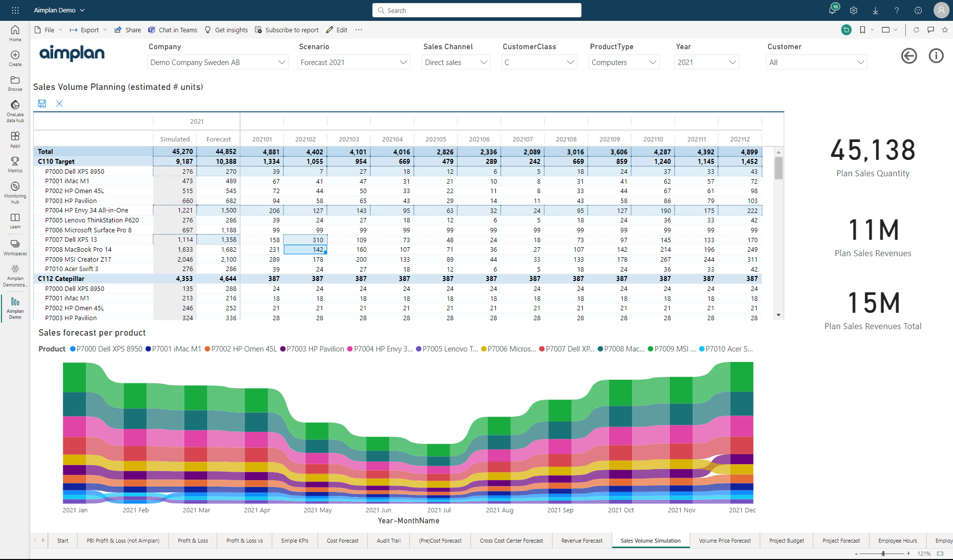
Task: Open Workspaces in the sidebar
Action: (15, 247)
